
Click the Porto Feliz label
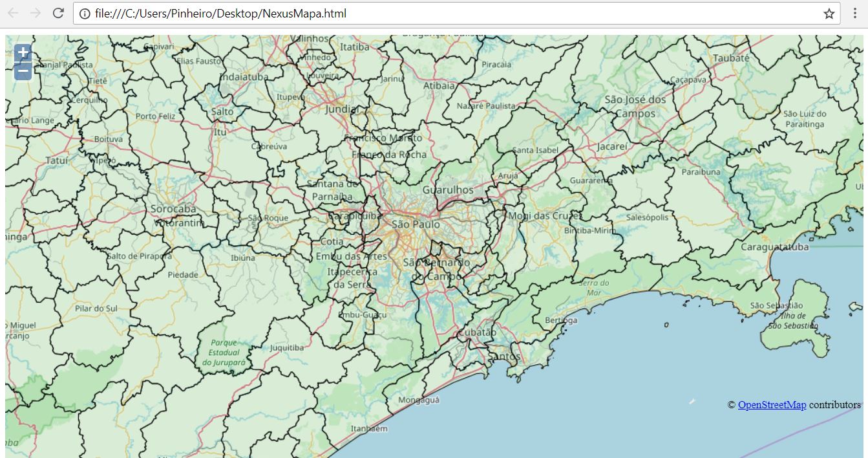(x=156, y=116)
